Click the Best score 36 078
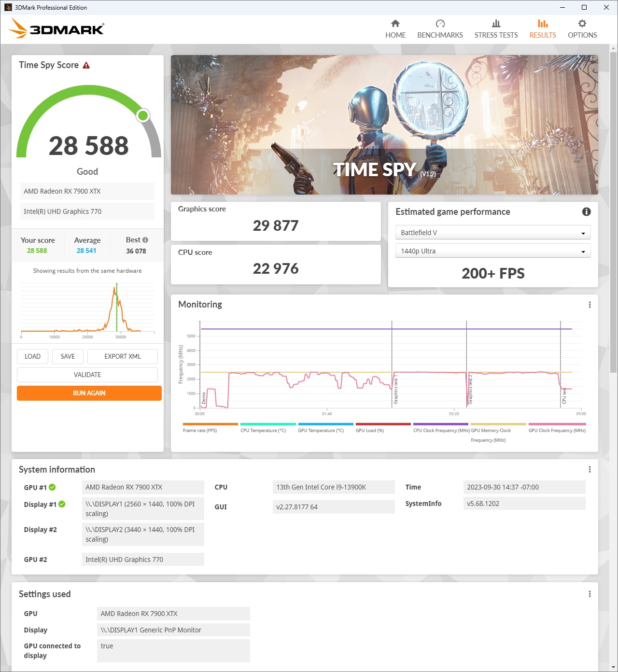This screenshot has height=672, width=618. tap(136, 251)
